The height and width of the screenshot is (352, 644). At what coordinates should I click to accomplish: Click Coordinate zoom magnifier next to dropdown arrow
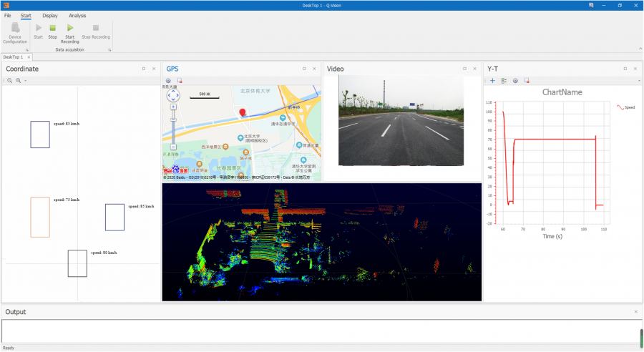click(x=19, y=81)
